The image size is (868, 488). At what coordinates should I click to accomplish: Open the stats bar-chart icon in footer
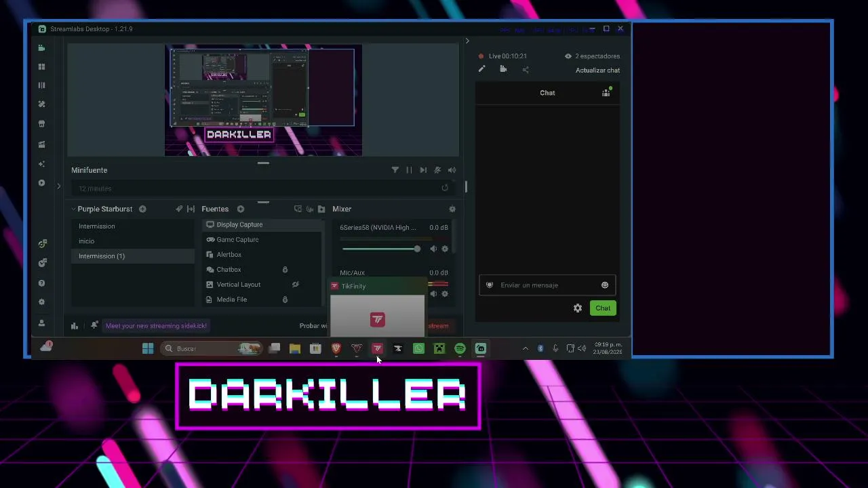[75, 326]
